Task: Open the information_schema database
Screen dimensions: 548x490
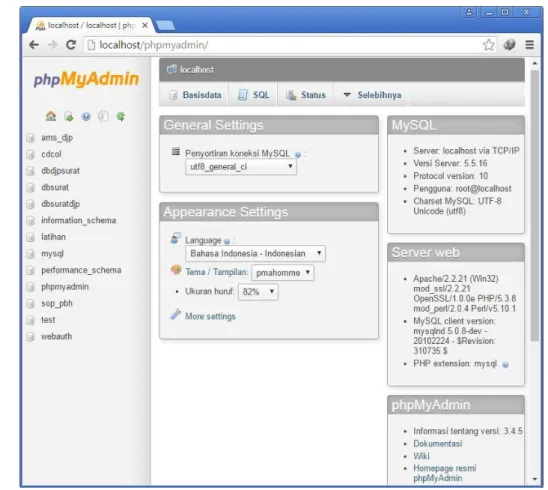Action: [79, 221]
